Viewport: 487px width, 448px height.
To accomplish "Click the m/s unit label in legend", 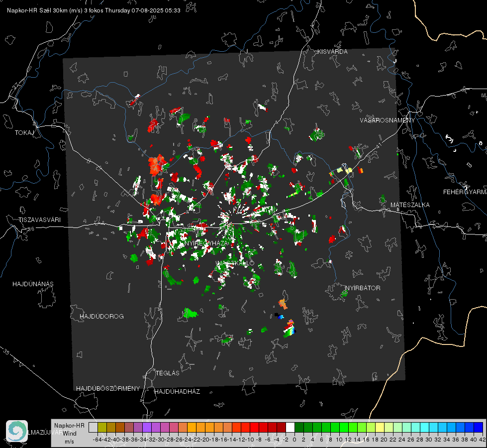I will pyautogui.click(x=69, y=441).
